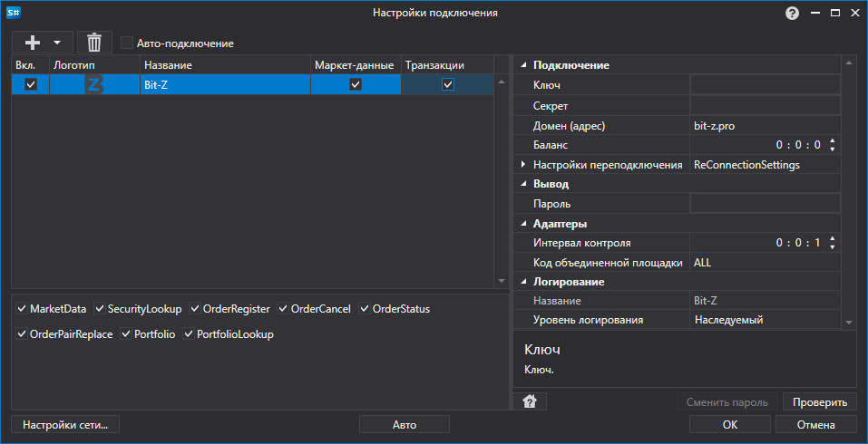
Task: Open Настройки сети... network settings
Action: tap(65, 425)
